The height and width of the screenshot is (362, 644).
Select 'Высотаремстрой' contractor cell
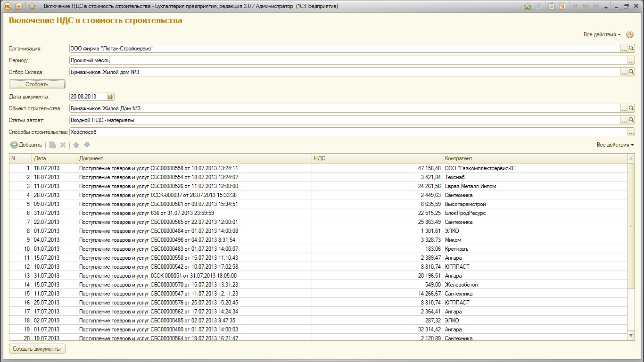(x=535, y=204)
